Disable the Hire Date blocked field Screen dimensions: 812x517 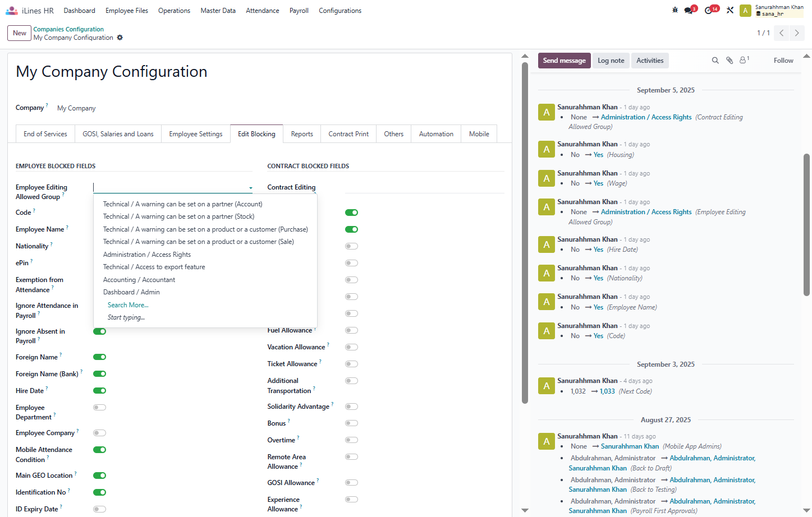point(100,391)
